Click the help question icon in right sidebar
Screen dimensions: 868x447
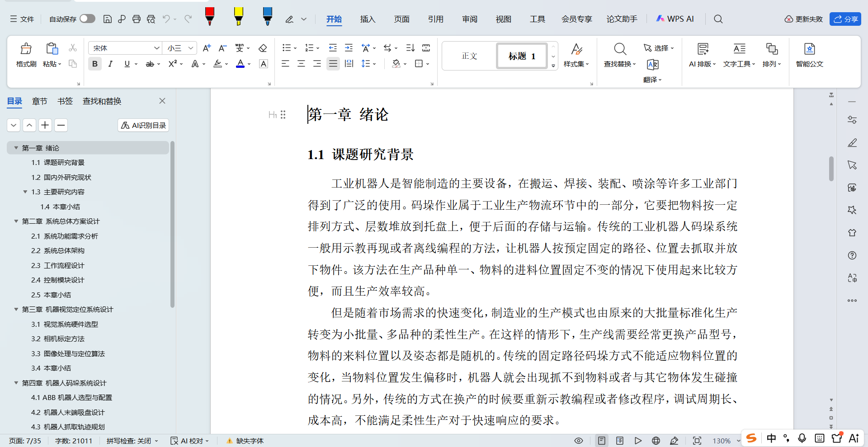[x=852, y=255]
